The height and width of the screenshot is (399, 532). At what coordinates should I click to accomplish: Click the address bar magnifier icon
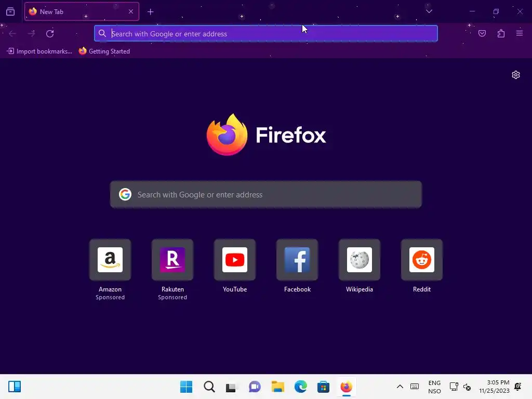tap(102, 33)
